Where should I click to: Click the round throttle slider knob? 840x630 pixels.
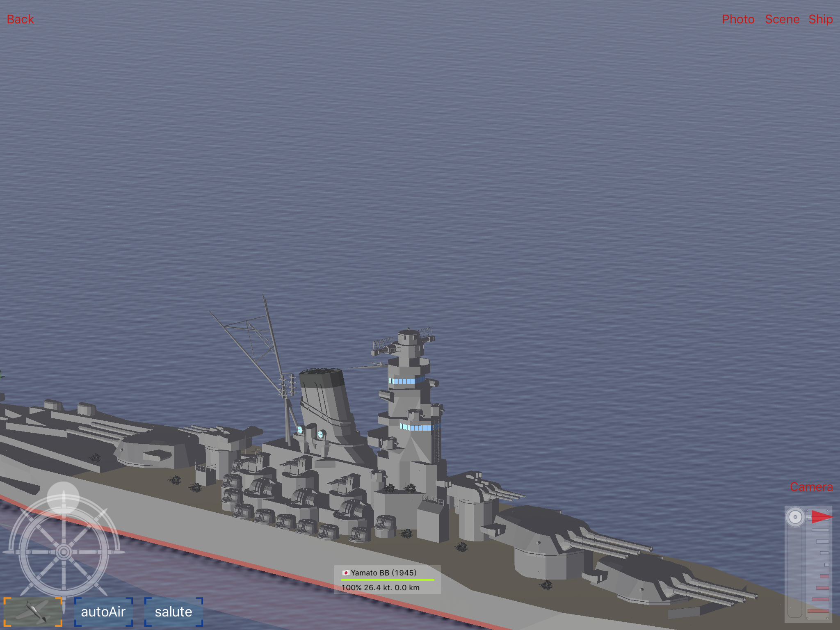click(x=795, y=517)
